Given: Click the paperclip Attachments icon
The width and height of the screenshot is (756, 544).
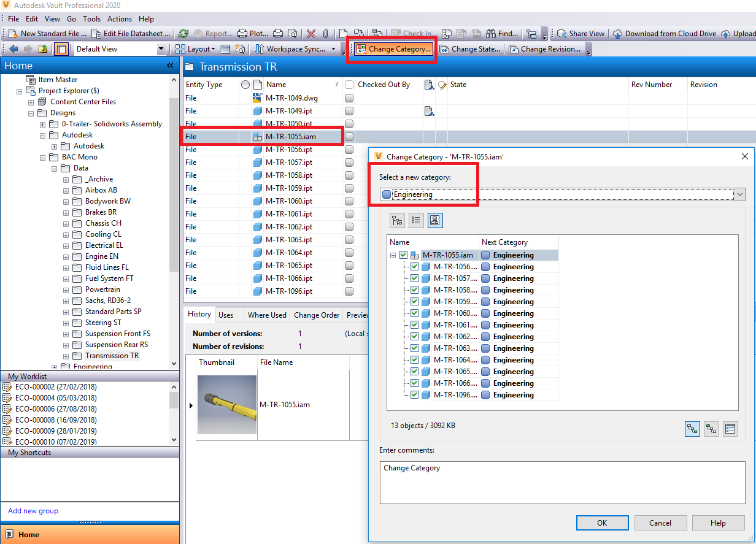Looking at the screenshot, I should pyautogui.click(x=326, y=34).
